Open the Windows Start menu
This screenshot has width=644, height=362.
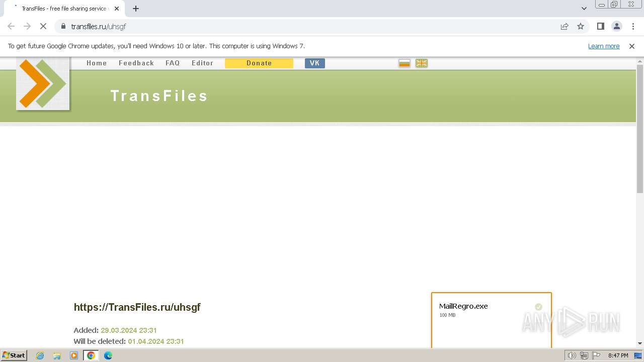pyautogui.click(x=14, y=355)
